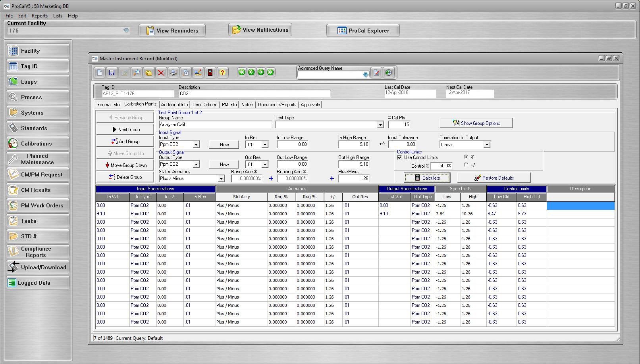Open the Find/Search record icon
Image resolution: width=640 pixels, height=364 pixels.
137,72
